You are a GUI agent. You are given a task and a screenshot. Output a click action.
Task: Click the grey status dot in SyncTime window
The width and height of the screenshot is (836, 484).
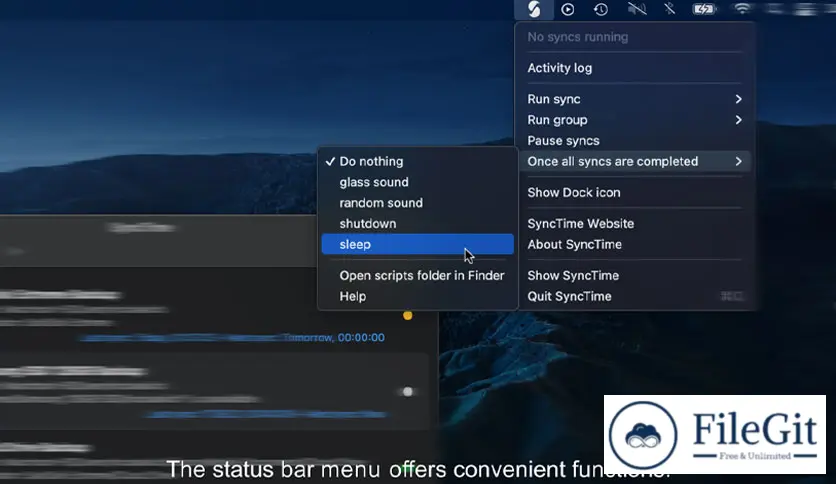408,392
